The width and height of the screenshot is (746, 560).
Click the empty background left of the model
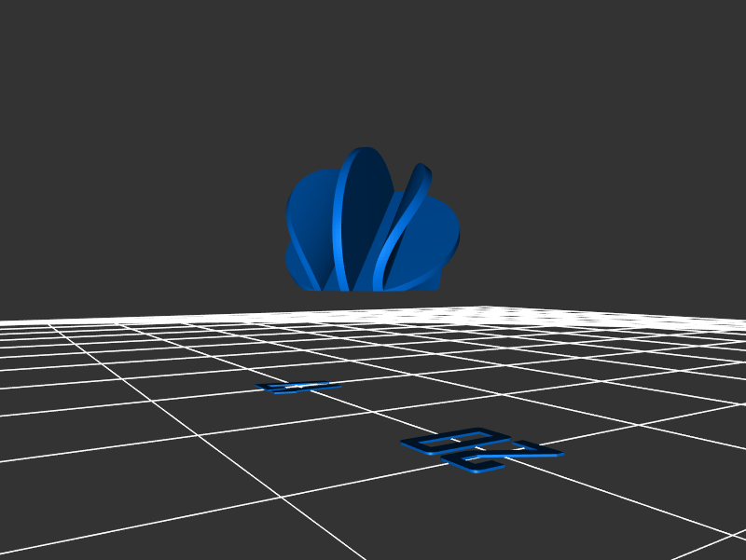click(140, 214)
